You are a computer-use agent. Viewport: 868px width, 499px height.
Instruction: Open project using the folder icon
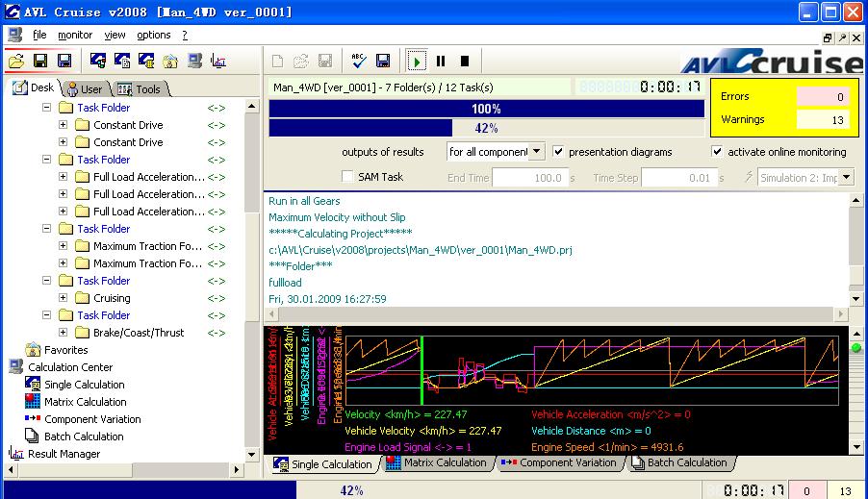(x=16, y=61)
